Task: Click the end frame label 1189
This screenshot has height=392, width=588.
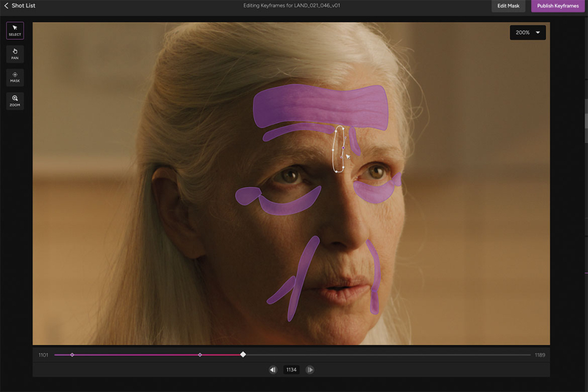Action: [540, 355]
